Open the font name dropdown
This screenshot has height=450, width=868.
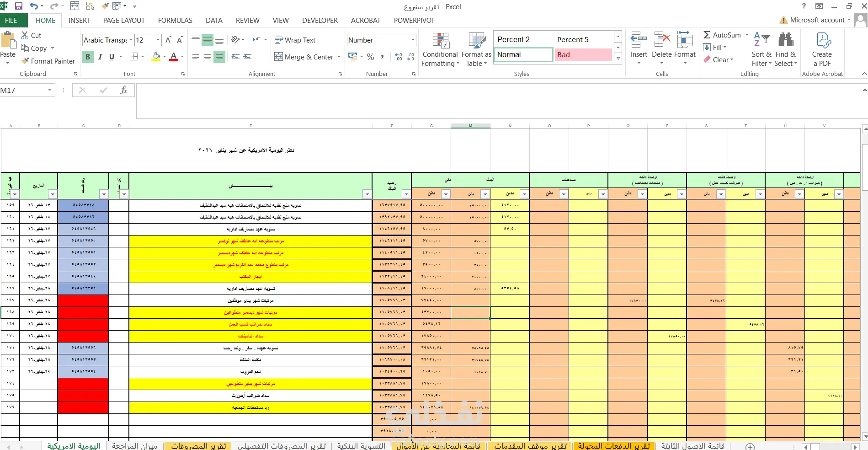[131, 40]
